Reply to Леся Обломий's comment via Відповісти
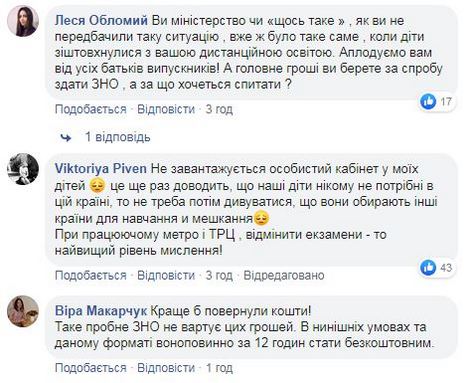Screen dimensions: 473x383 coord(166,109)
